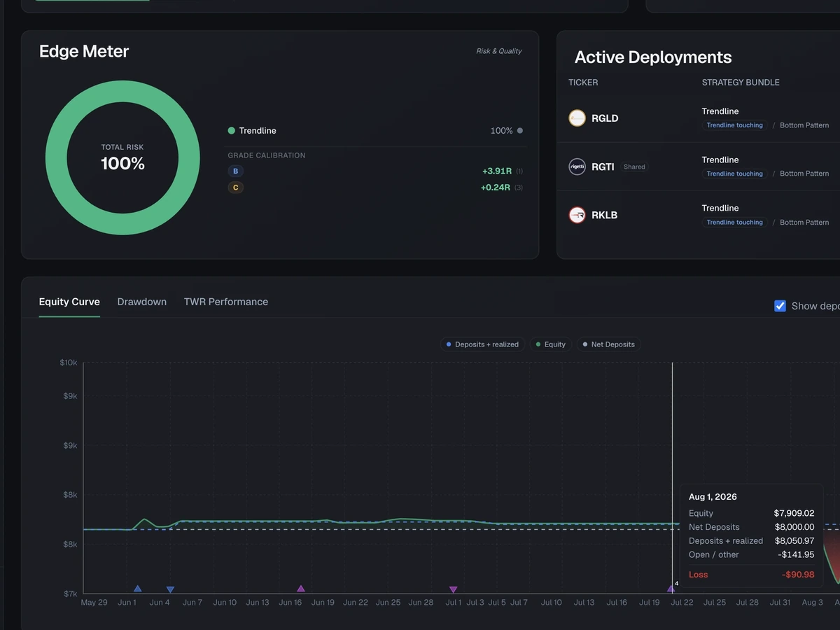Switch to the Drawdown tab
The width and height of the screenshot is (840, 630).
pos(142,302)
